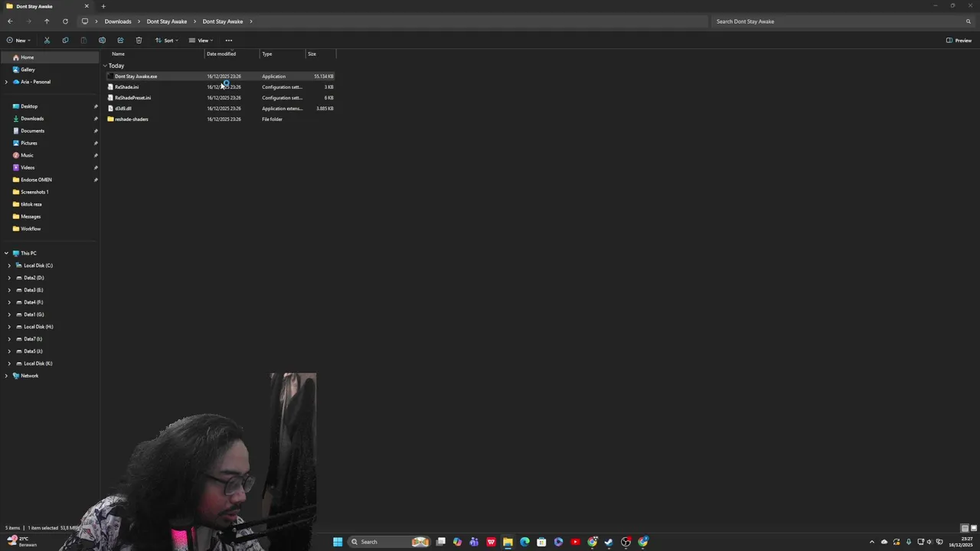The width and height of the screenshot is (980, 551).
Task: Go up one folder level
Action: [x=47, y=21]
